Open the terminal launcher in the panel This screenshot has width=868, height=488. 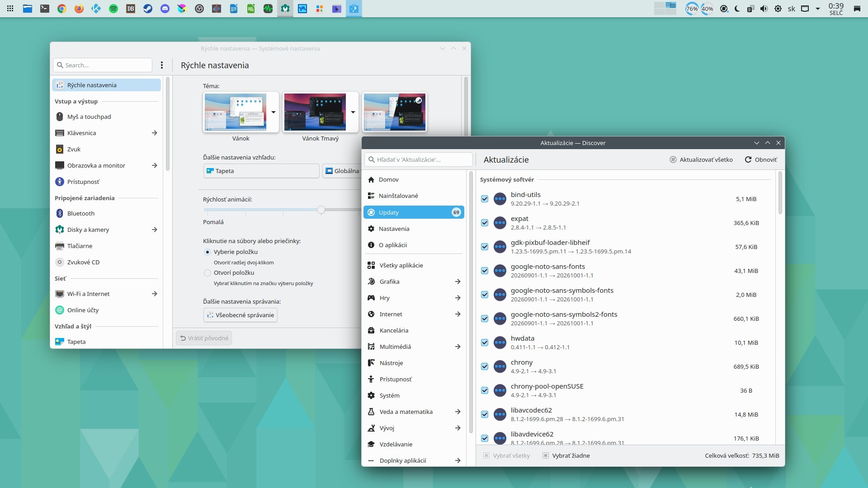[45, 8]
